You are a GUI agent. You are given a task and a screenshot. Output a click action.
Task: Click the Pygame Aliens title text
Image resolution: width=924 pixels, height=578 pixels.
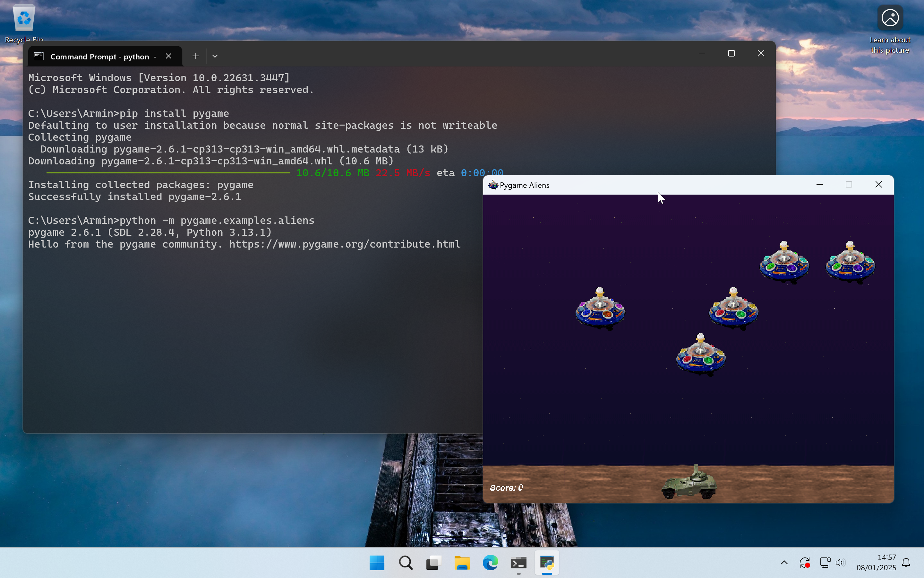pyautogui.click(x=524, y=185)
